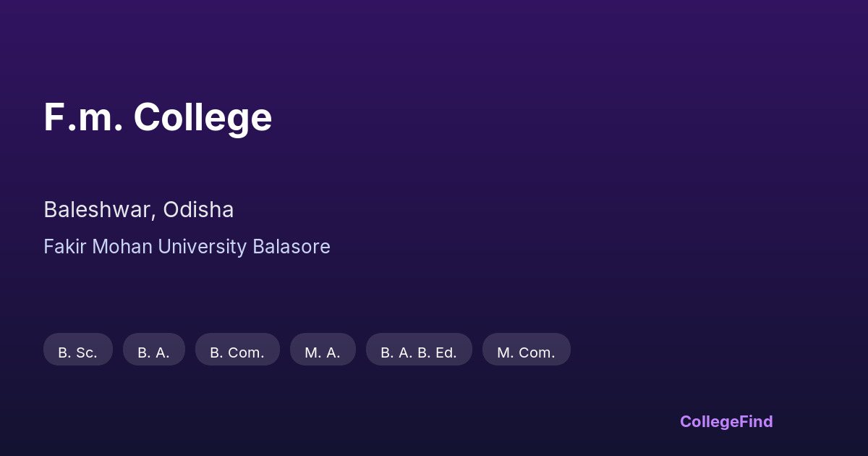Select the B. Sc. course chip
The image size is (868, 456).
pos(78,352)
